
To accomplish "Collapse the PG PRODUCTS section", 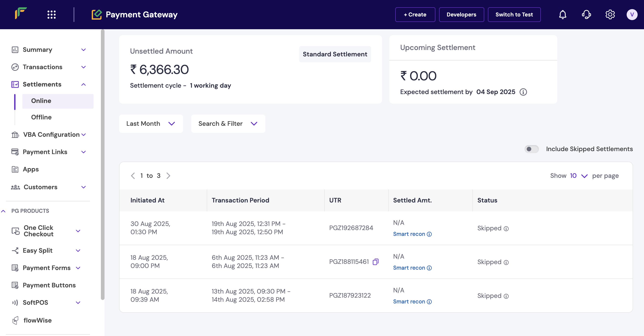I will [3, 211].
